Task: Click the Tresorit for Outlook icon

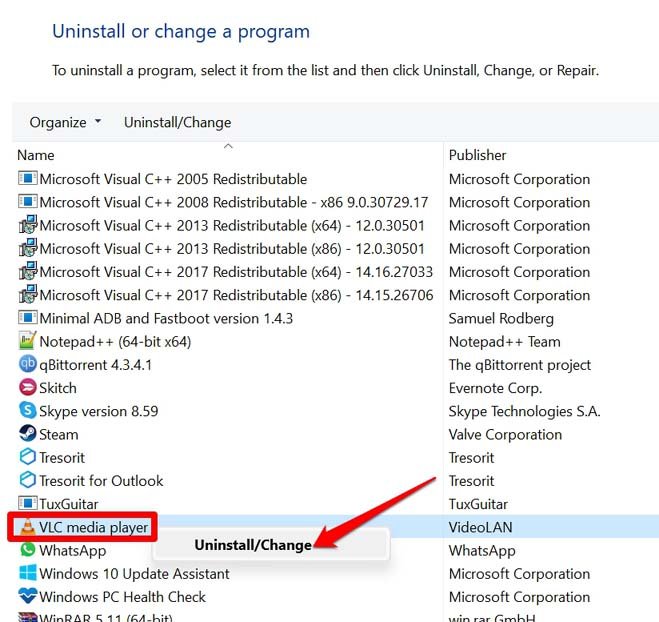Action: 28,480
